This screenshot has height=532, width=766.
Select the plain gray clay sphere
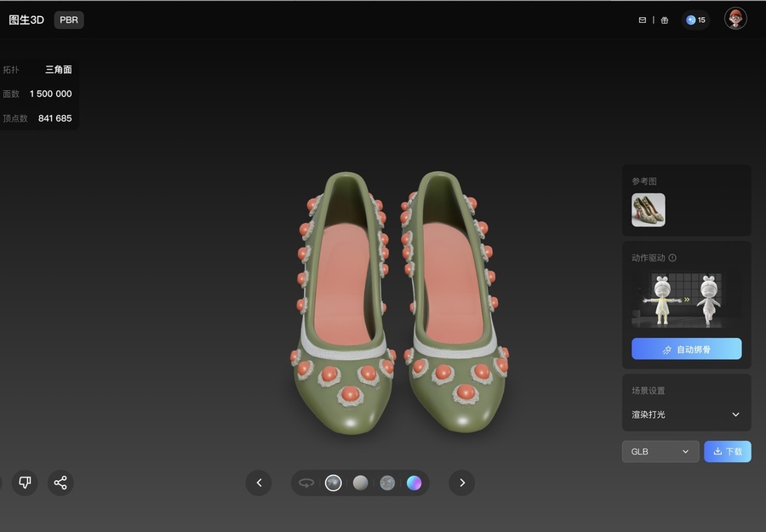(x=361, y=483)
